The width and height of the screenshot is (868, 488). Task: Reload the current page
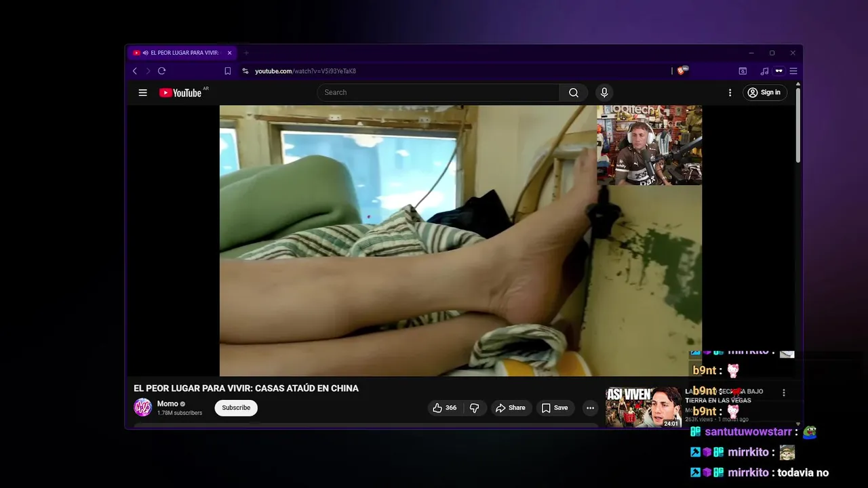point(161,71)
